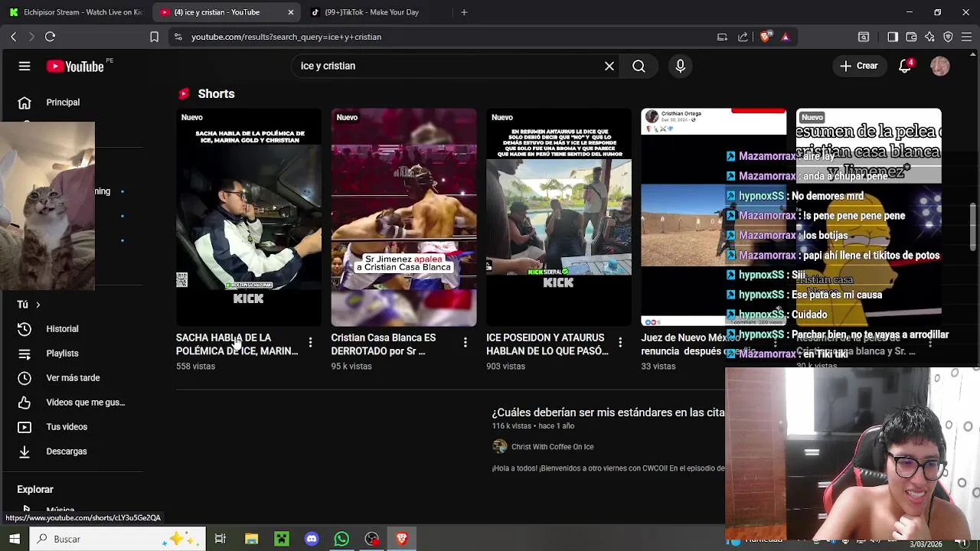980x551 pixels.
Task: Expand the Tú section chevron
Action: 38,305
